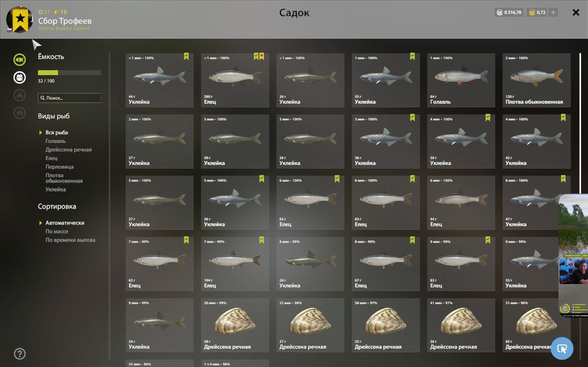Open the 120 г Плотва обыкновенная card
This screenshot has height=367, width=588.
(x=537, y=80)
